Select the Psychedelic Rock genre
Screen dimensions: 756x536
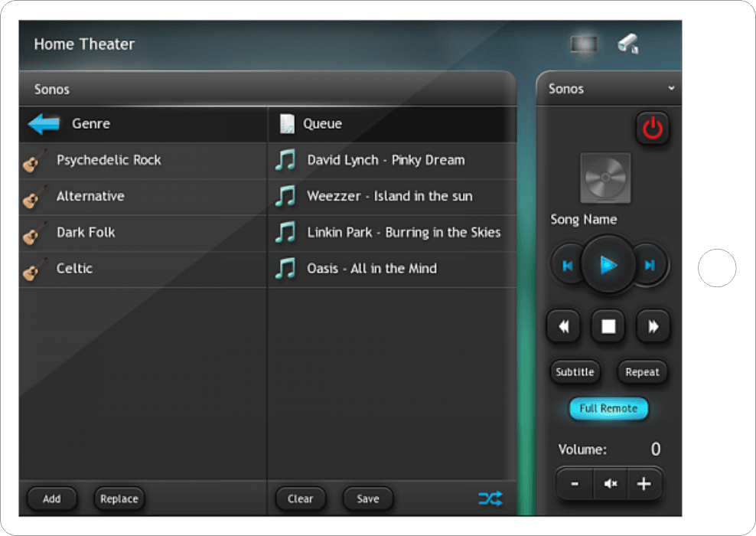[x=109, y=160]
